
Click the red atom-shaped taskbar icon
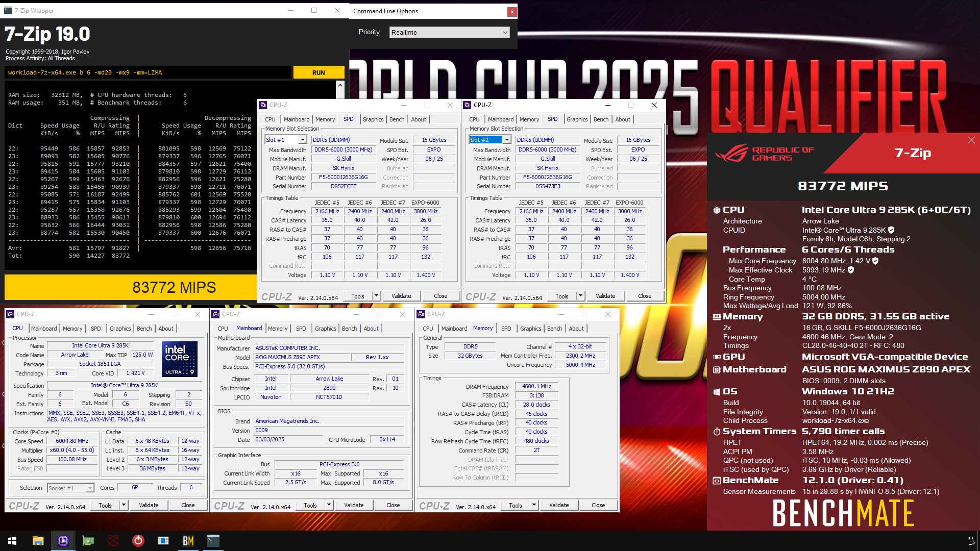113,541
